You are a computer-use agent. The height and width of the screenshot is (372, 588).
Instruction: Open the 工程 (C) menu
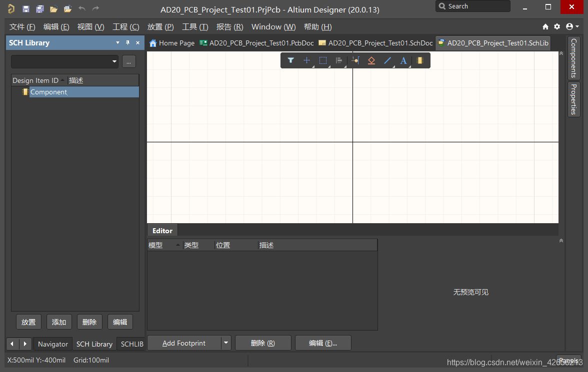[126, 27]
